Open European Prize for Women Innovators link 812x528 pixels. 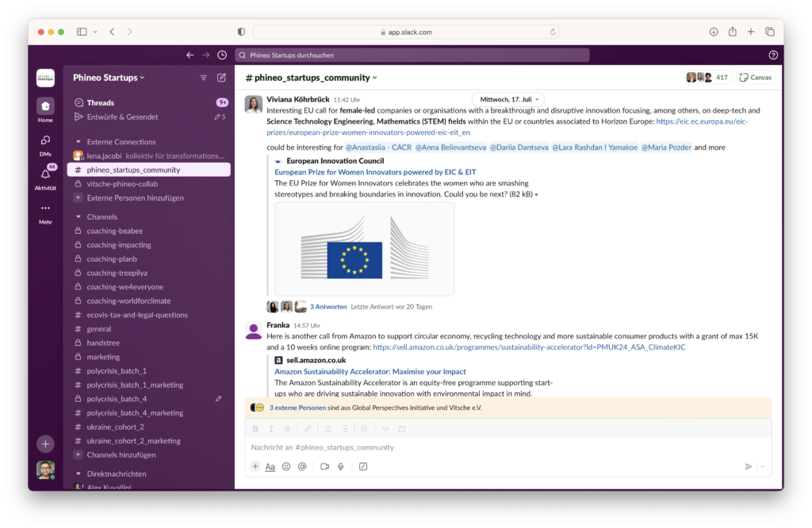(x=375, y=172)
